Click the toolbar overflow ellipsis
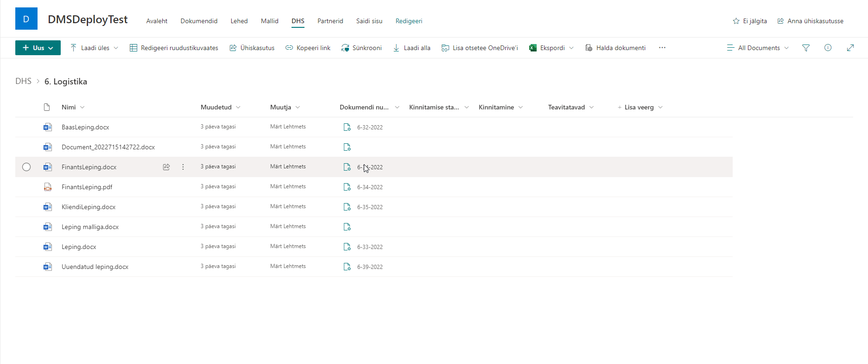 (662, 48)
